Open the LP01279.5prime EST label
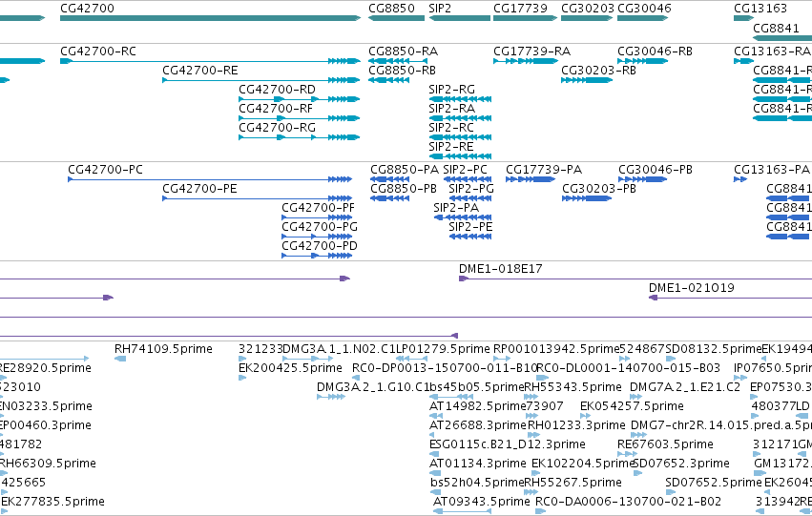The width and height of the screenshot is (812, 516). click(443, 349)
